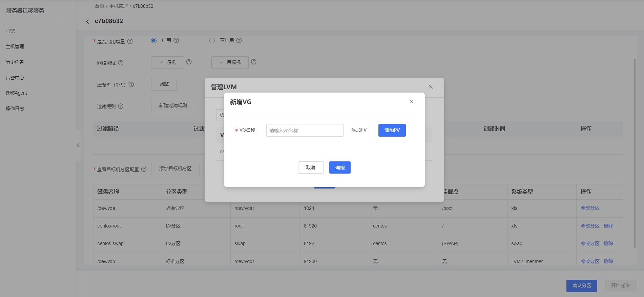Select the 不启用 radio button
Screen dimensions: 644x297
pos(212,40)
